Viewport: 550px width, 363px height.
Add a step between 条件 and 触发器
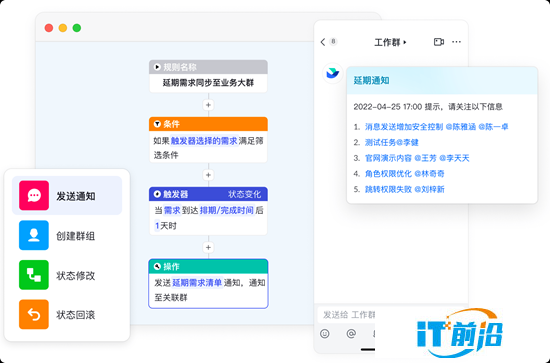[208, 175]
